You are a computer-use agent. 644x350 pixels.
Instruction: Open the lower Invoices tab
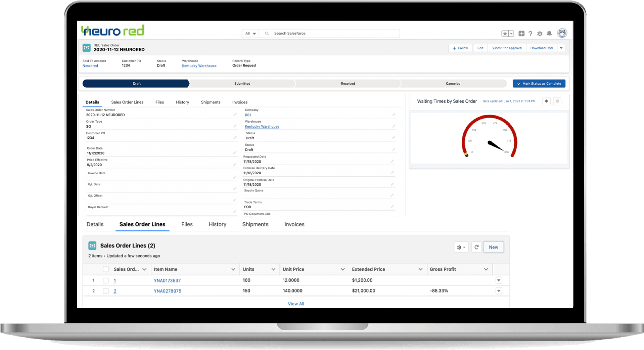click(x=294, y=224)
